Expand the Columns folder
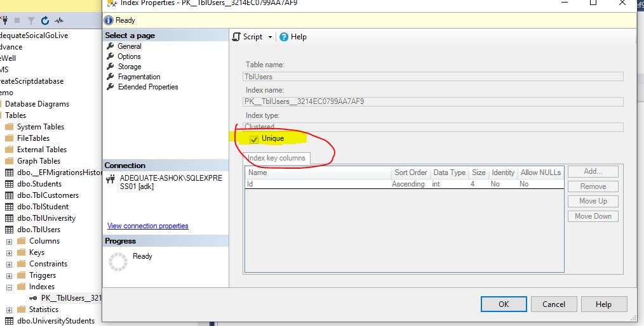The width and height of the screenshot is (644, 326). pos(9,242)
